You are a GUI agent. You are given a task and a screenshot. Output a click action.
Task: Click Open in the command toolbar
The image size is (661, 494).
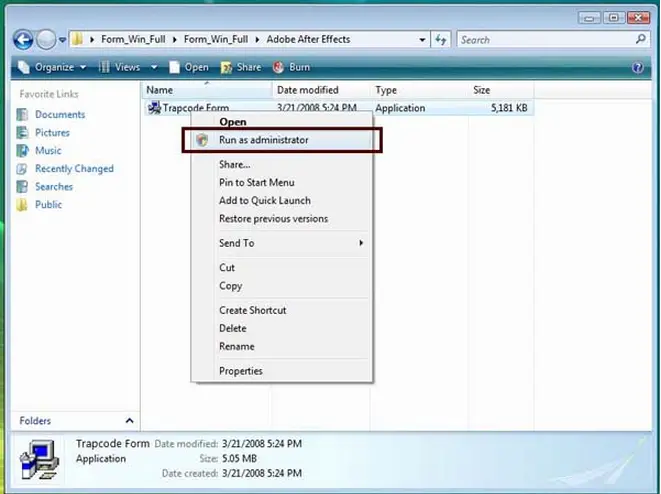click(189, 67)
